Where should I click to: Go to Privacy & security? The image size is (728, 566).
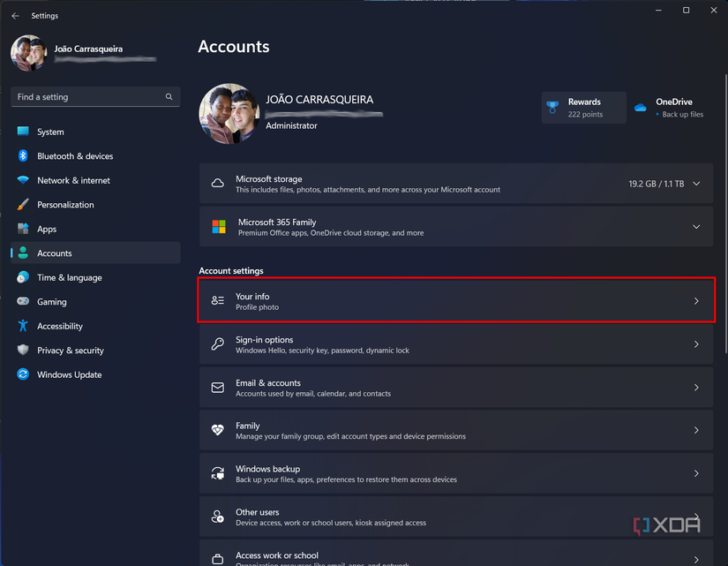[95, 350]
